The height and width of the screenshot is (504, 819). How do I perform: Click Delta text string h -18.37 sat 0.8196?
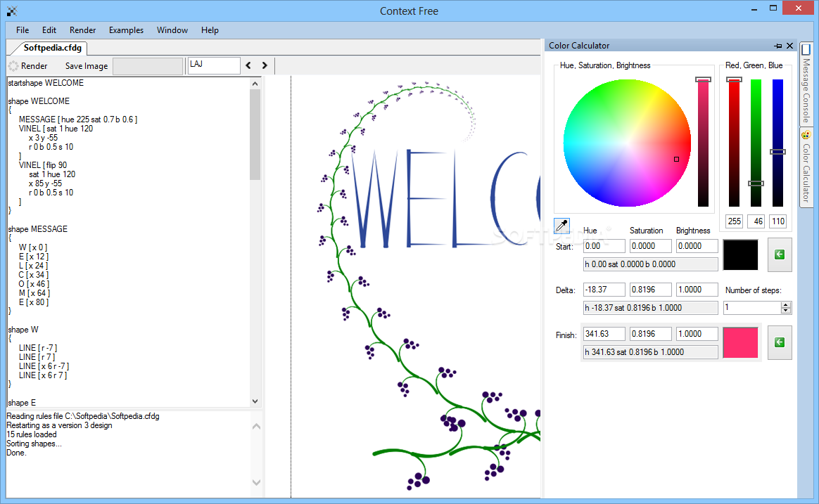click(650, 308)
